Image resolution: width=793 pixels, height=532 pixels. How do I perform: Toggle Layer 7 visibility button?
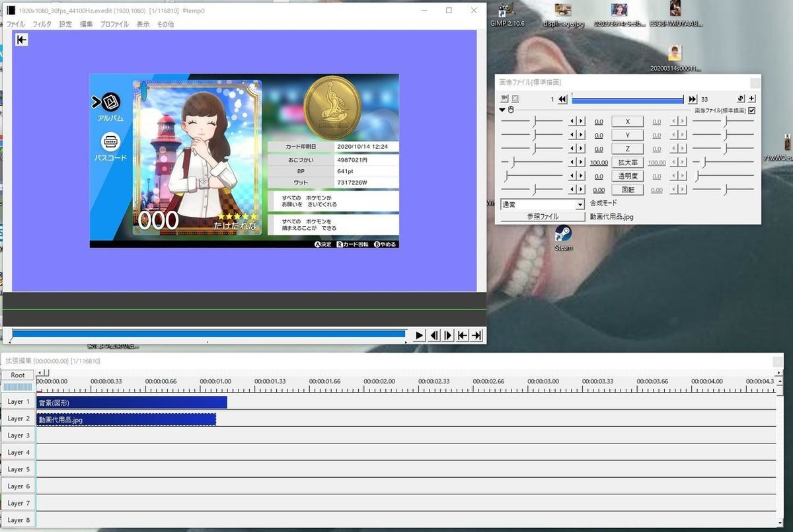coord(19,503)
